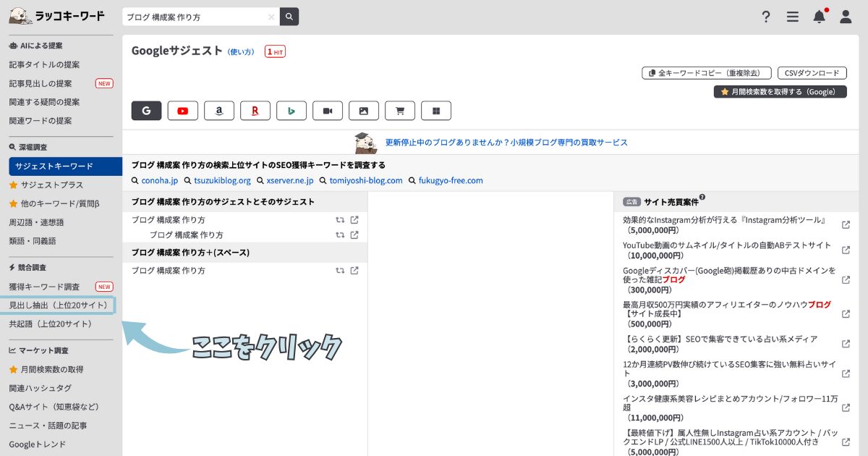Open 周辺語・連想語 in sidebar
868x456 pixels.
36,222
